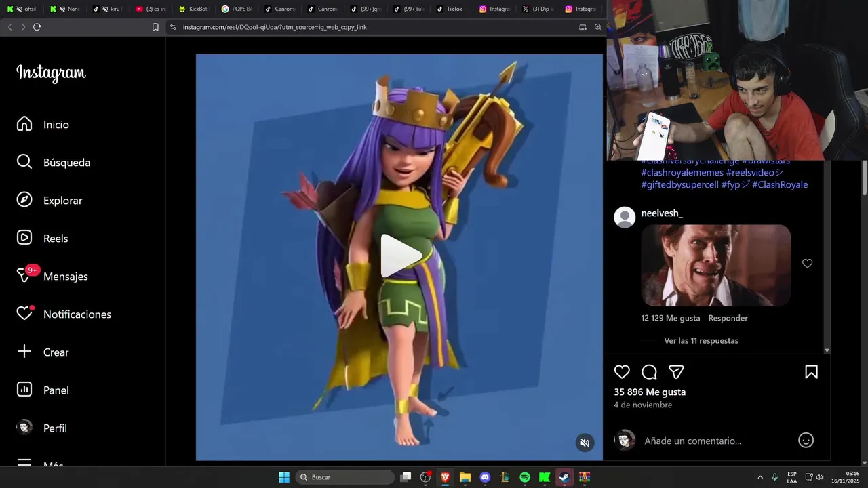Click the browser forward arrow
Viewport: 868px width, 488px height.
tap(23, 27)
